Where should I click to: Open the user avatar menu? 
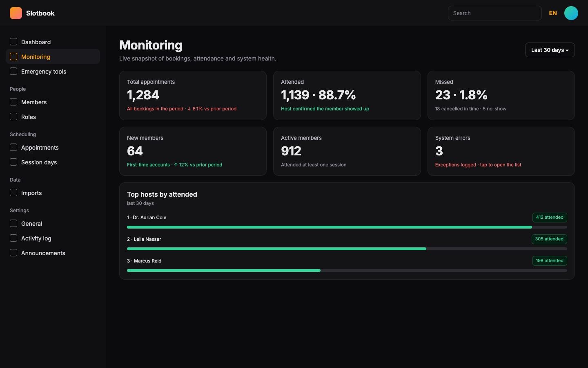click(571, 13)
